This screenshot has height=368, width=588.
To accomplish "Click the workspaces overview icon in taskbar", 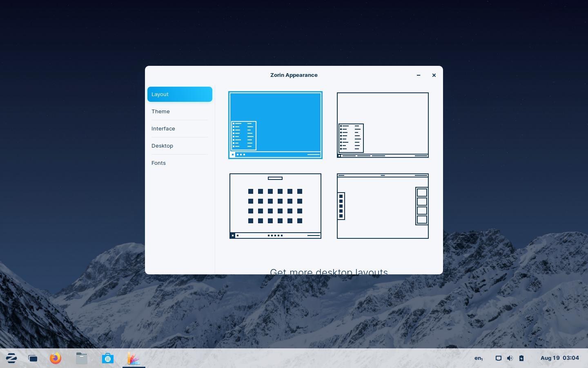I will (x=33, y=358).
